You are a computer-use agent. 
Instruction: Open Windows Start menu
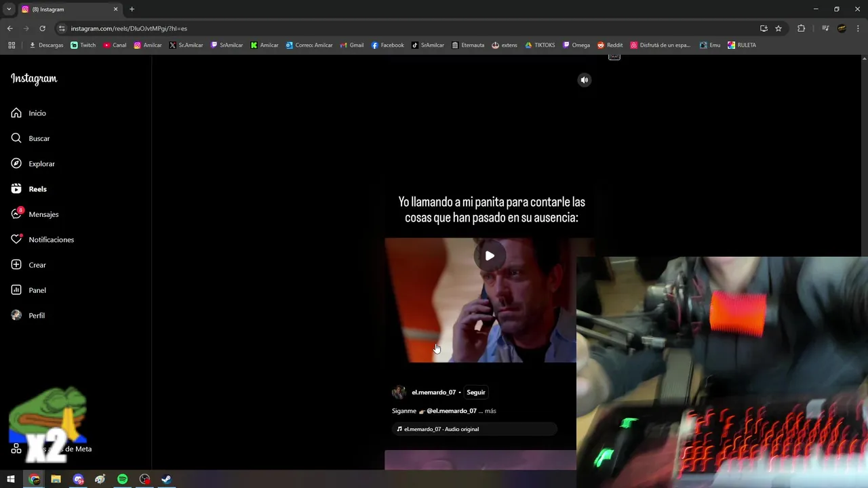point(11,479)
